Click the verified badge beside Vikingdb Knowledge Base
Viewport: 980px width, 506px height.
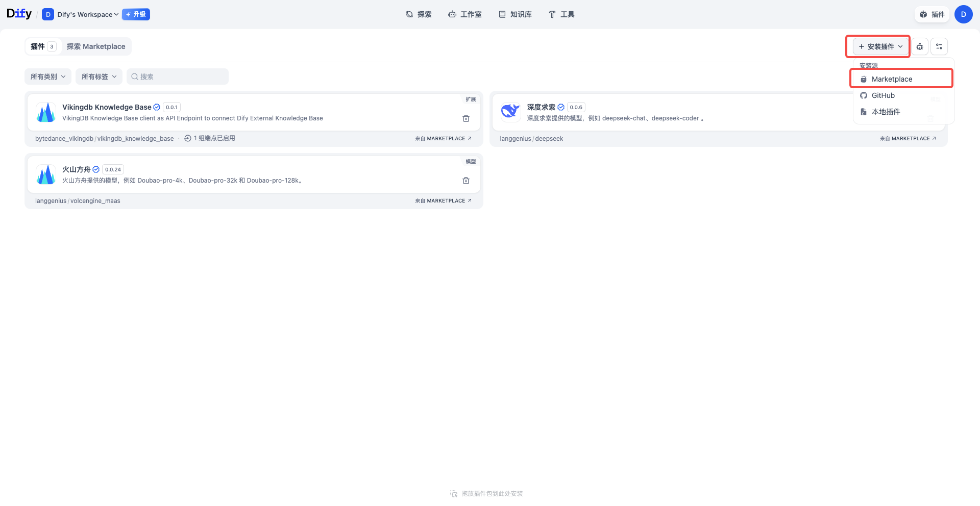pyautogui.click(x=157, y=107)
